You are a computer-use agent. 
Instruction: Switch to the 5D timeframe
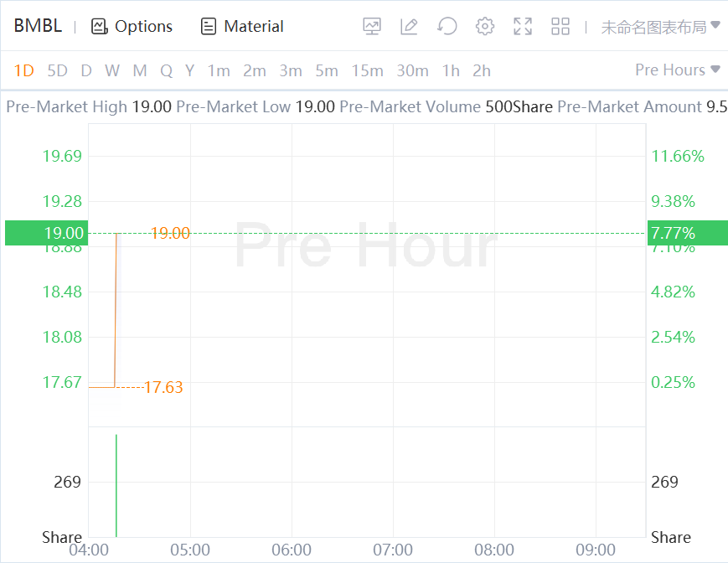click(x=57, y=70)
